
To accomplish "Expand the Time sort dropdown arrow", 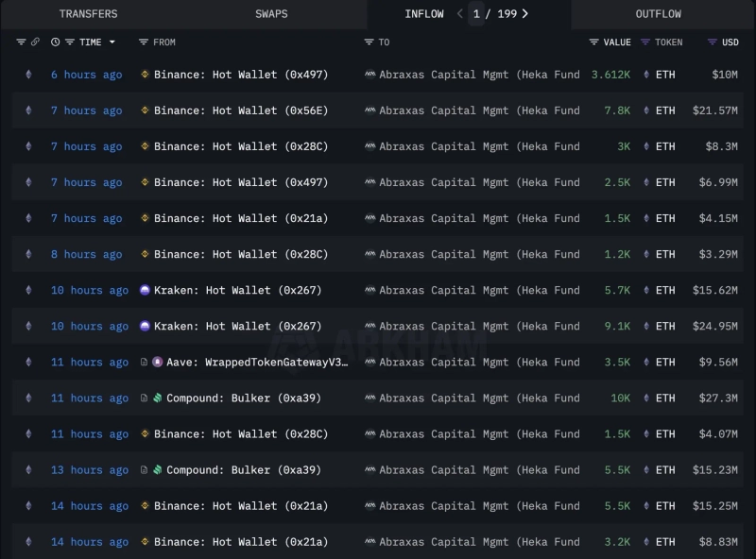I will pos(112,42).
